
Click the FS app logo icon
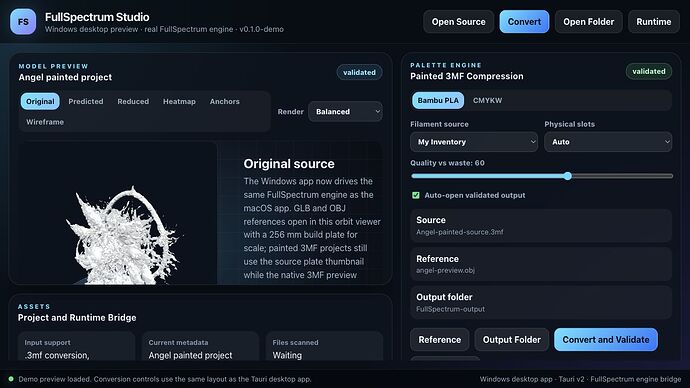pyautogui.click(x=23, y=22)
